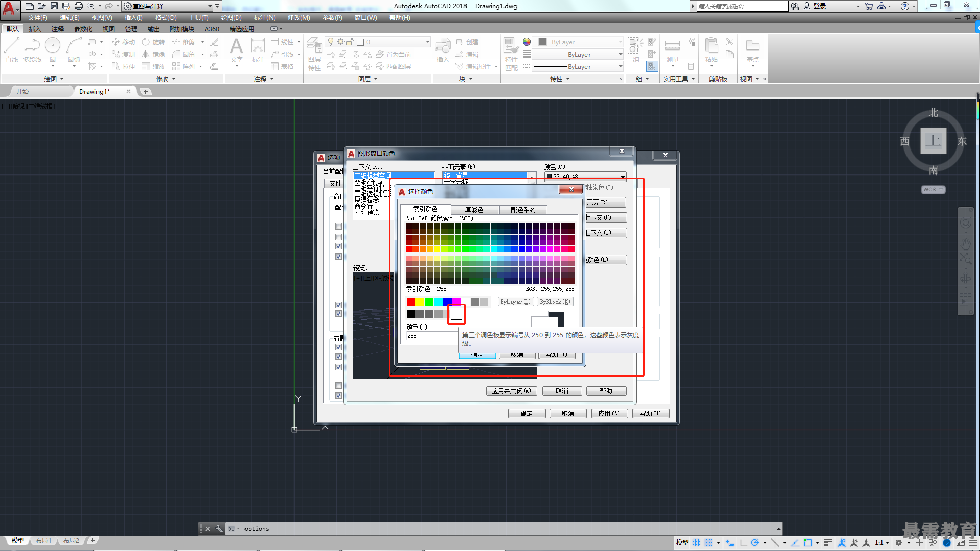Click the clean screen icon in status bar
980x551 pixels.
click(961, 543)
